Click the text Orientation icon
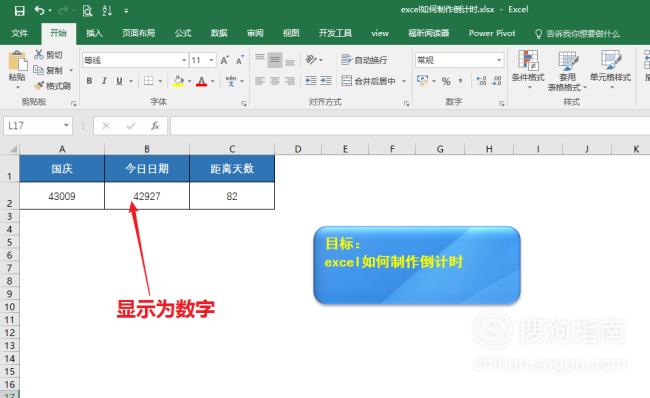The width and height of the screenshot is (650, 398). pos(311,60)
